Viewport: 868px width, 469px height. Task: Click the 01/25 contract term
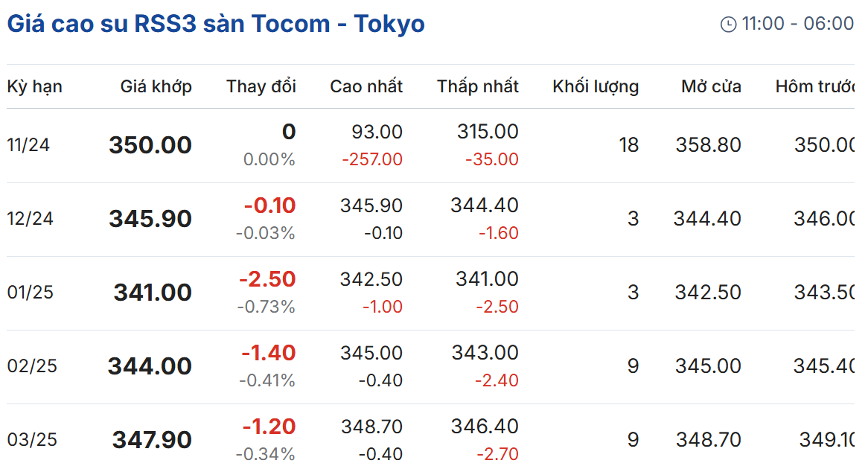click(30, 292)
